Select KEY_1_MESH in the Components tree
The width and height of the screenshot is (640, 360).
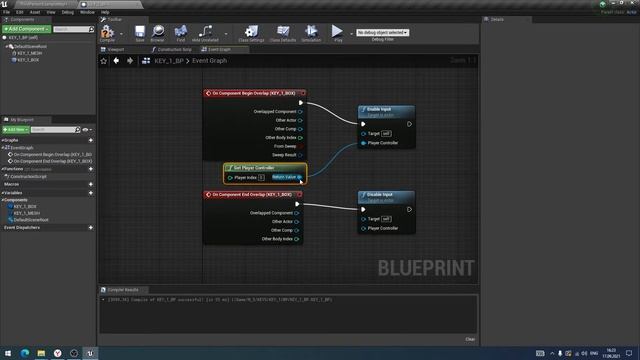point(29,53)
